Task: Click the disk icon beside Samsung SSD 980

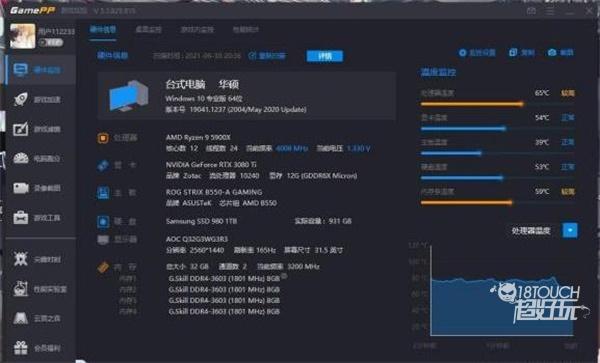Action: (x=103, y=221)
